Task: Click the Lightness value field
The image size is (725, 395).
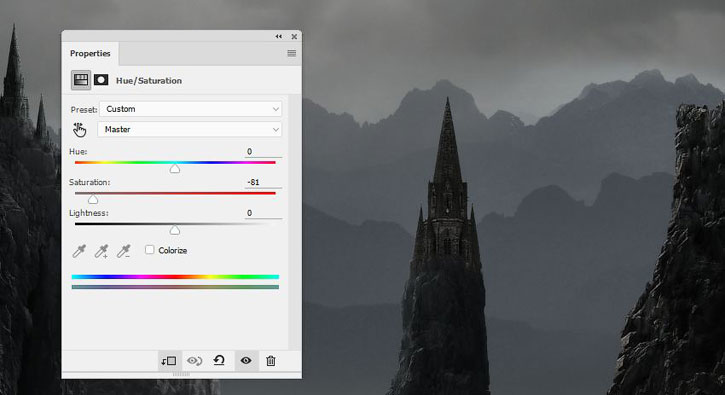Action: [263, 213]
